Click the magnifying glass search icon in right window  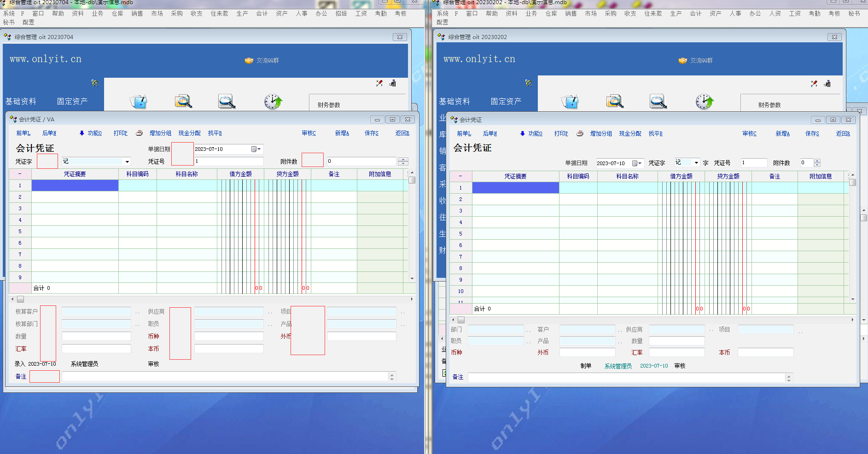(658, 101)
